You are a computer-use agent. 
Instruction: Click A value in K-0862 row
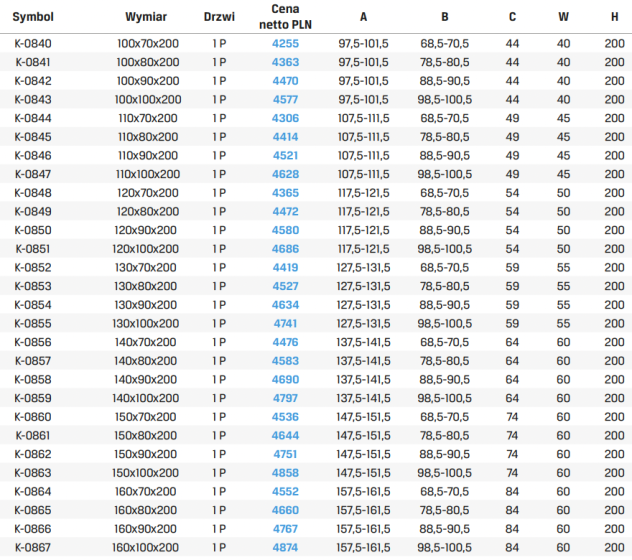click(x=363, y=454)
